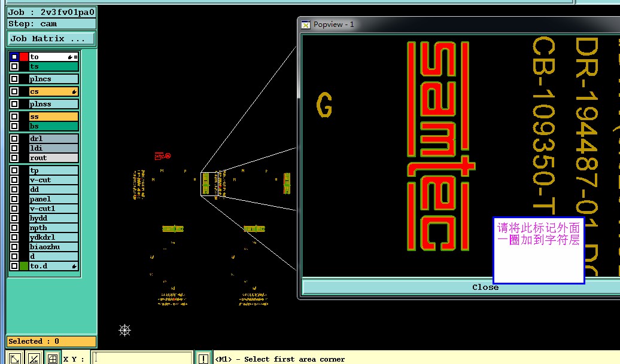The height and width of the screenshot is (364, 620).
Task: Select layer name 'v-cut'
Action: click(x=53, y=180)
